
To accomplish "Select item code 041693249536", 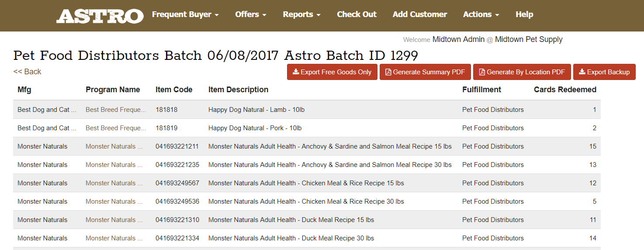I will (177, 201).
